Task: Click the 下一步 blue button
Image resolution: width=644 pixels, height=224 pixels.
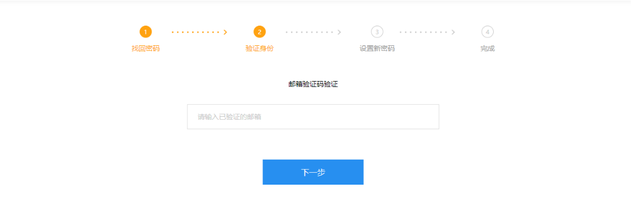Action: (x=313, y=172)
